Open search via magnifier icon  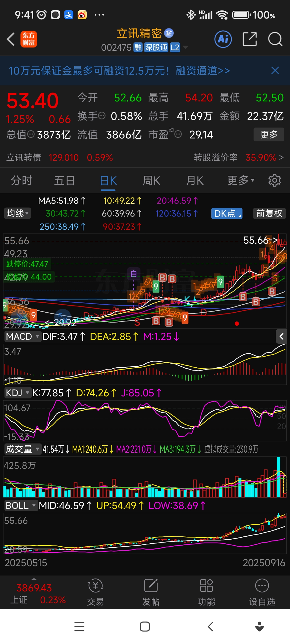point(275,39)
